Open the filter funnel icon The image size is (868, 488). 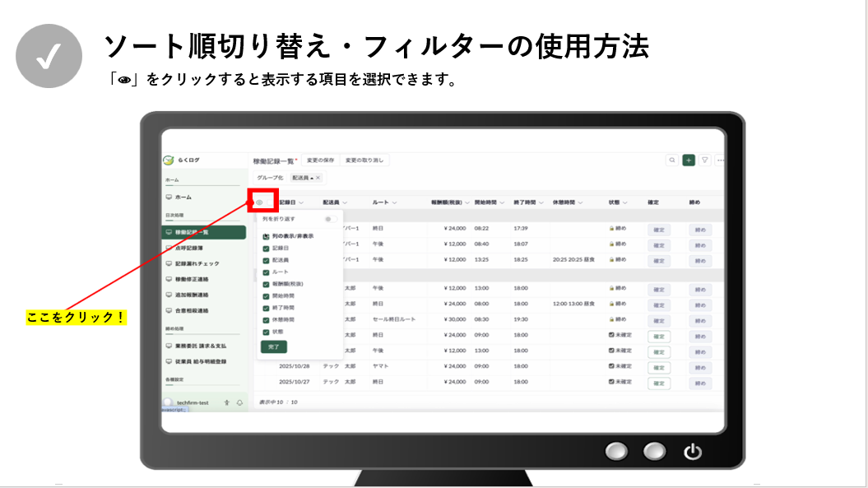click(x=705, y=160)
